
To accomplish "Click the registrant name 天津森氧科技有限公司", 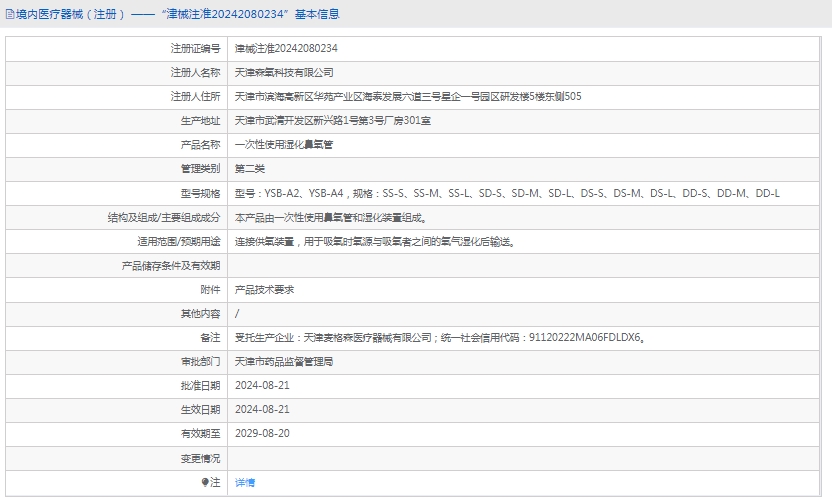I will point(284,72).
